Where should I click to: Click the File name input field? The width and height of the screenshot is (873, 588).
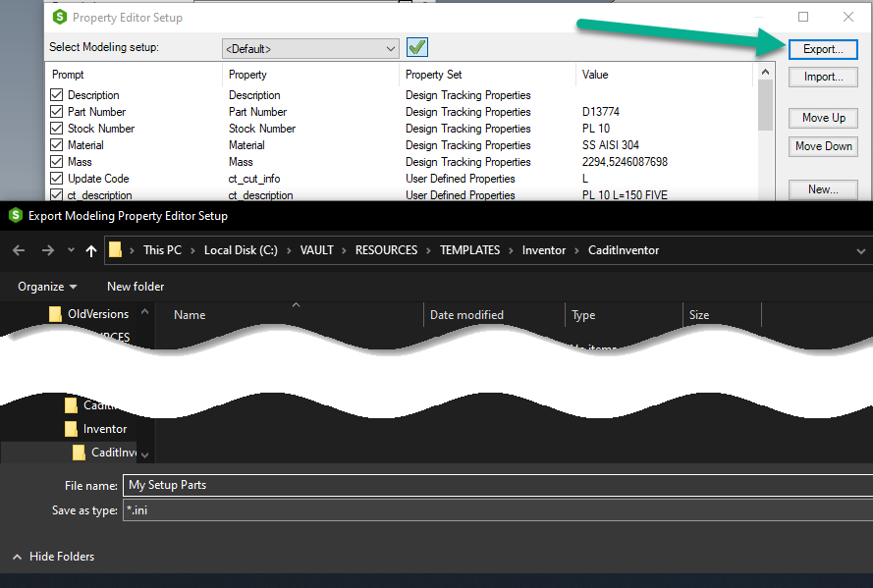tap(498, 485)
